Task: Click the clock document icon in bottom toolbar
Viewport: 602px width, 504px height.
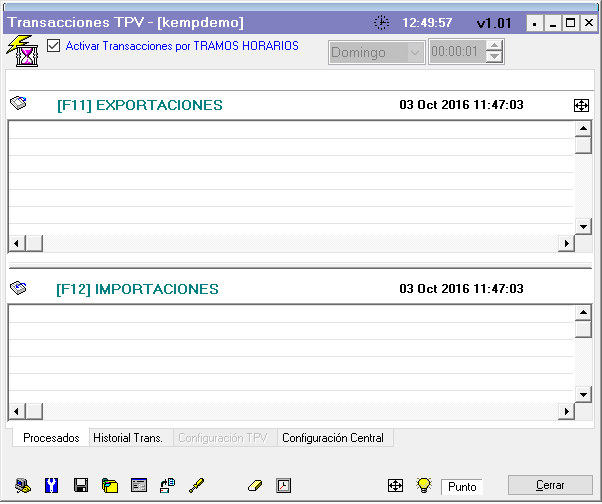Action: [283, 485]
